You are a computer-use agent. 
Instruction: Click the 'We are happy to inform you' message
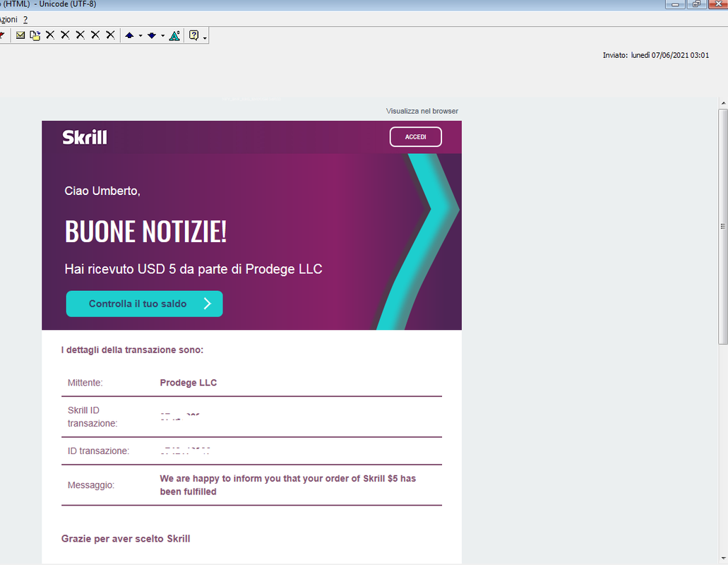[x=288, y=484]
